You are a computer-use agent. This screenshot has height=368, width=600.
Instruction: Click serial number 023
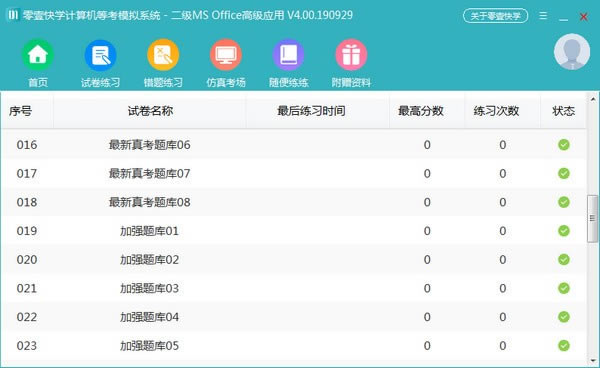[27, 346]
